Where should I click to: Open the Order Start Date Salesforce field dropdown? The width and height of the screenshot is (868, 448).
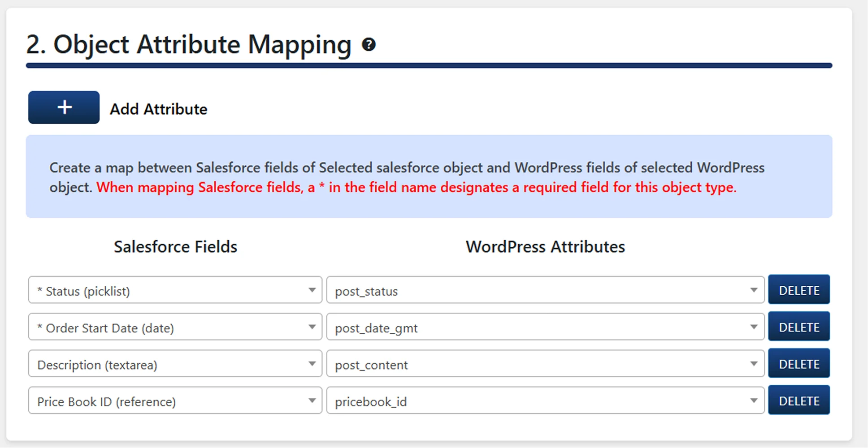(175, 327)
